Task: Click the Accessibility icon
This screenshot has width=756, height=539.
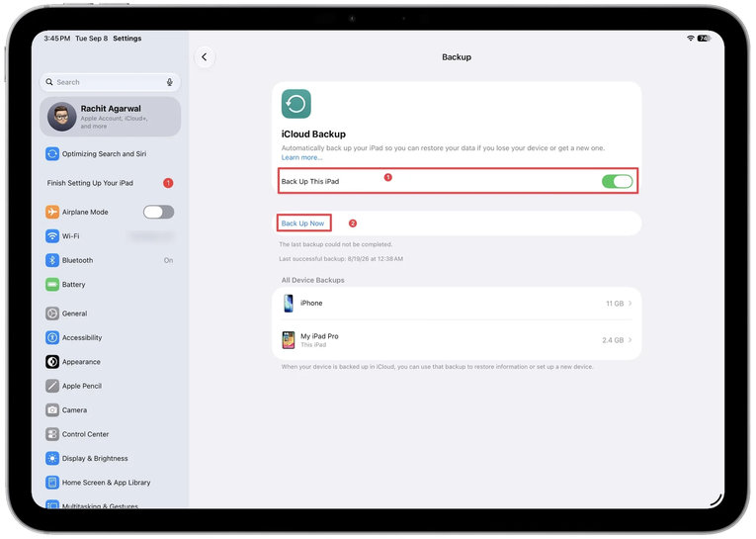Action: [52, 337]
